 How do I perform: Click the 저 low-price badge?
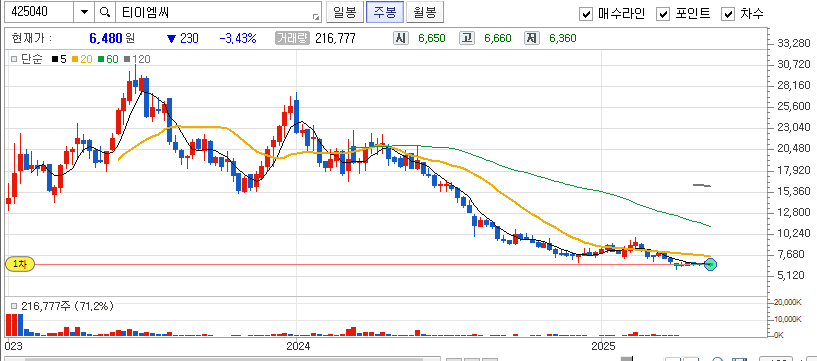click(x=531, y=38)
